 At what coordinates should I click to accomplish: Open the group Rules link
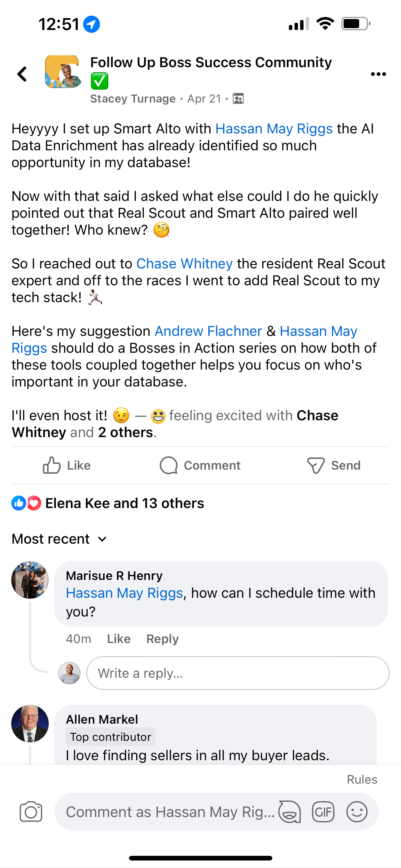[x=362, y=780]
